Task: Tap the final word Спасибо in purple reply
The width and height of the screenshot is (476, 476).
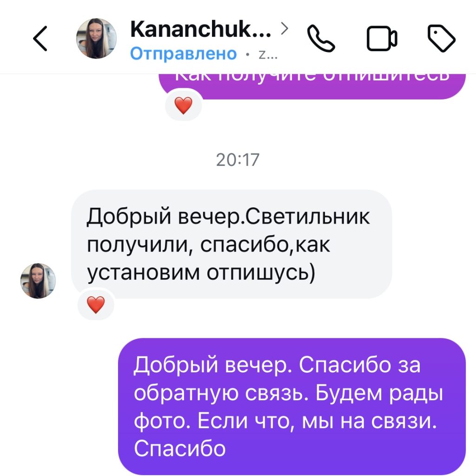Action: coord(180,449)
